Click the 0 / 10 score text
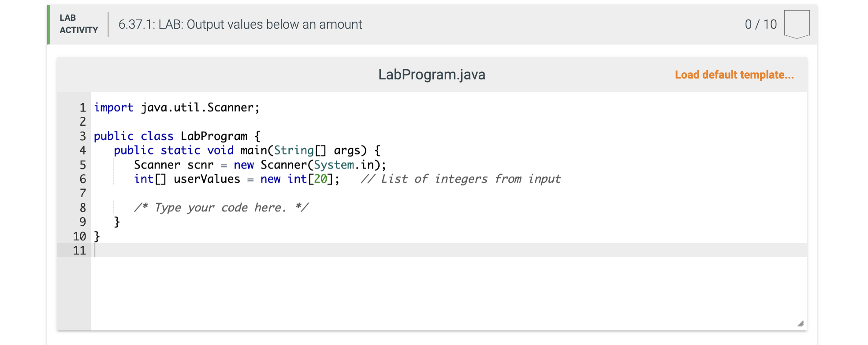The width and height of the screenshot is (868, 345). pyautogui.click(x=761, y=24)
